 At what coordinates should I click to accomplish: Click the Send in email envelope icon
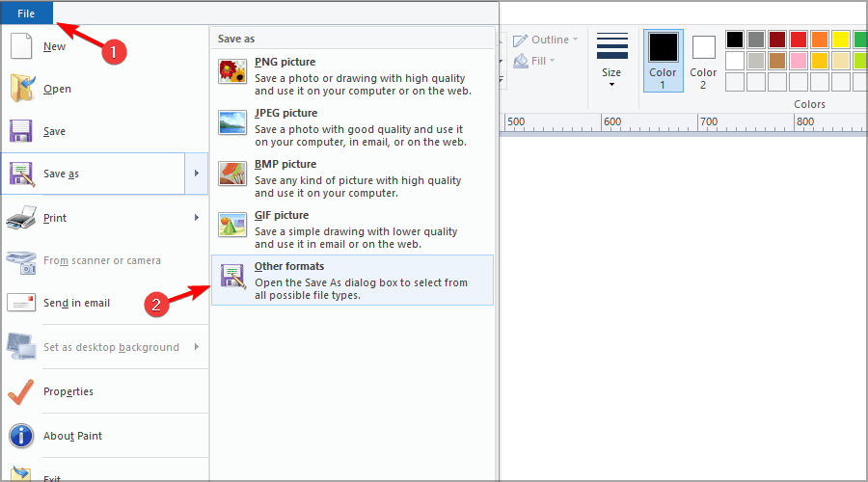(x=21, y=303)
